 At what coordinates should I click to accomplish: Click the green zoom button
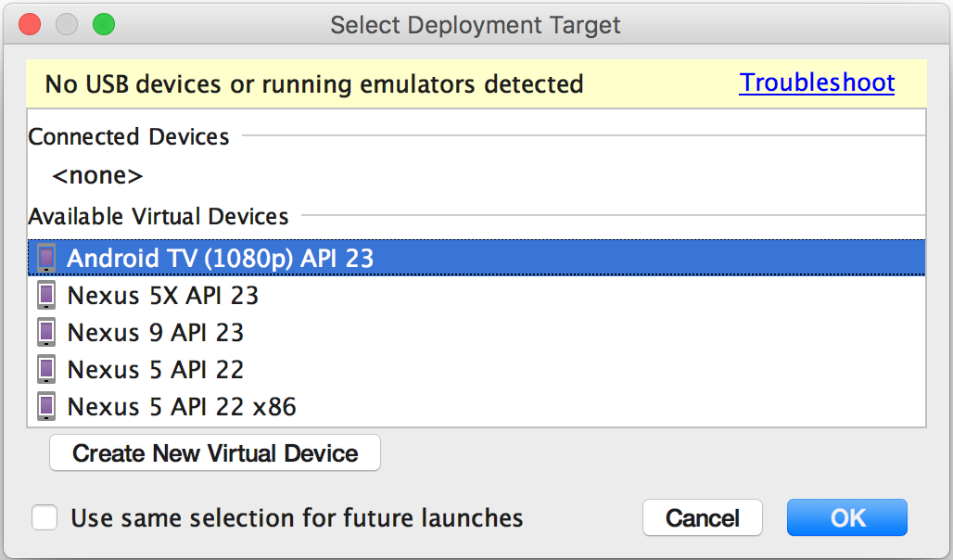(104, 25)
